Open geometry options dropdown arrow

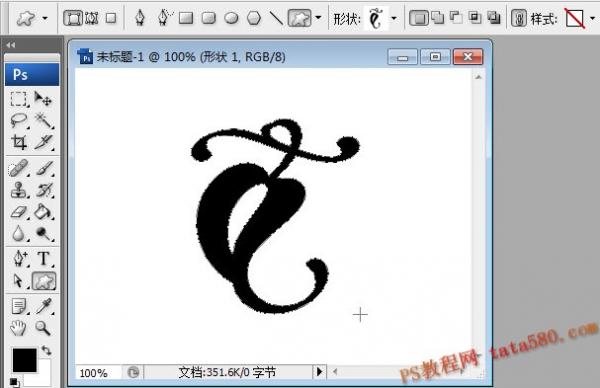[x=318, y=18]
